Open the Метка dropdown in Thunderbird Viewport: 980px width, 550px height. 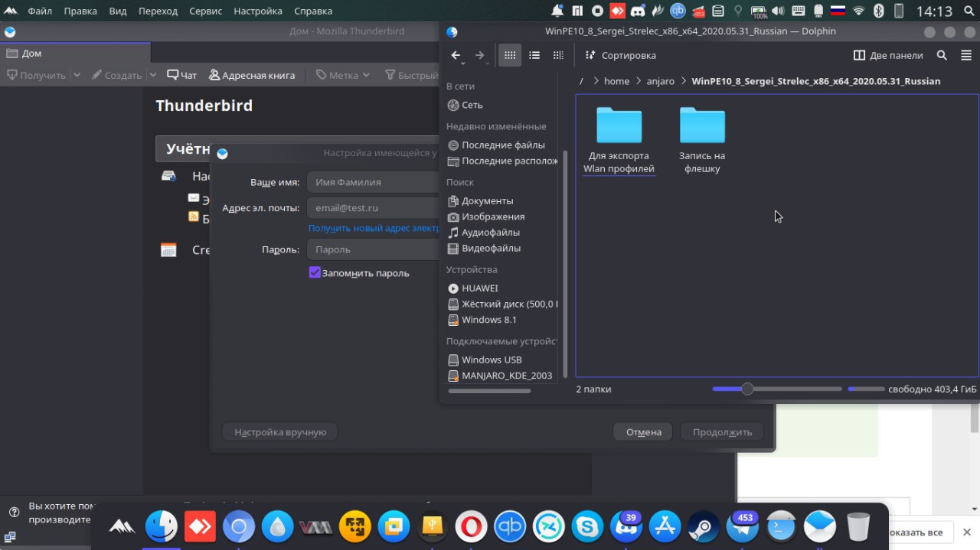pos(343,75)
